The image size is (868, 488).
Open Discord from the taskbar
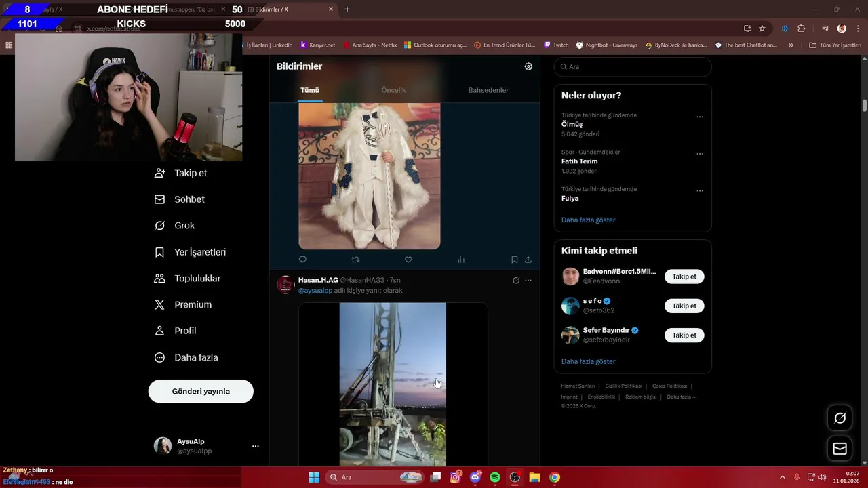pyautogui.click(x=475, y=477)
